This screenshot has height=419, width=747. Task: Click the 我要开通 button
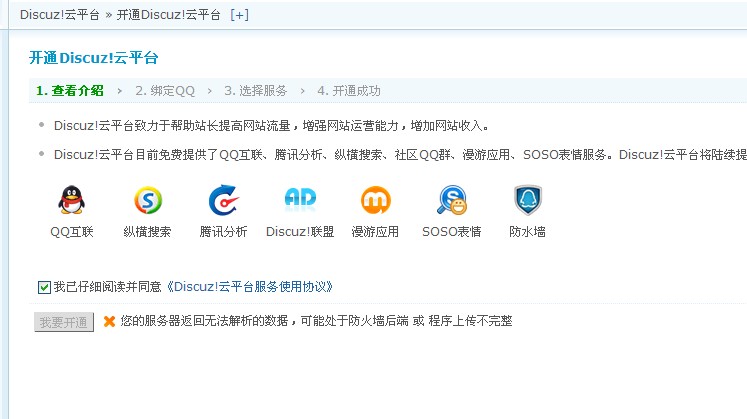coord(64,322)
